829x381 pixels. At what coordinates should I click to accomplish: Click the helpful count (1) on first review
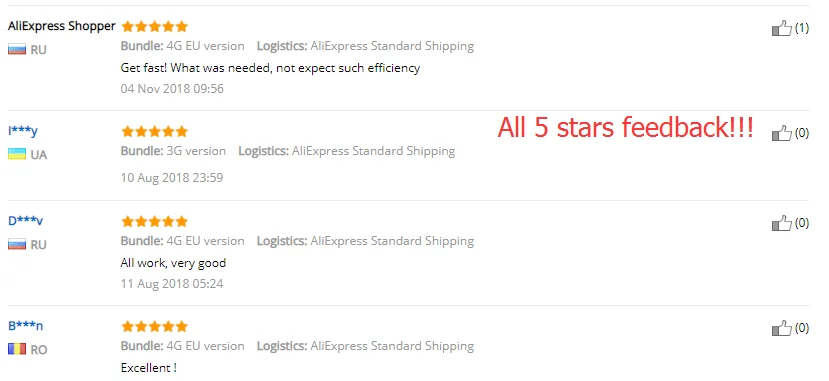[x=802, y=28]
